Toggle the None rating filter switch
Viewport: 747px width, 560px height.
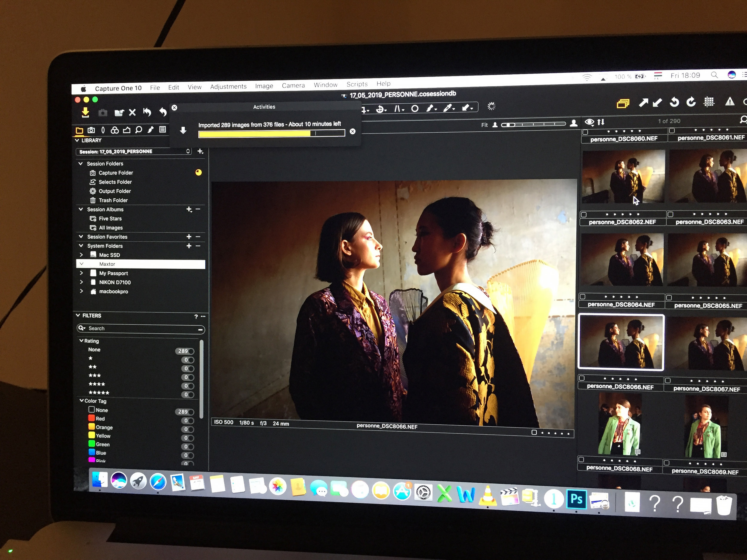click(x=185, y=351)
